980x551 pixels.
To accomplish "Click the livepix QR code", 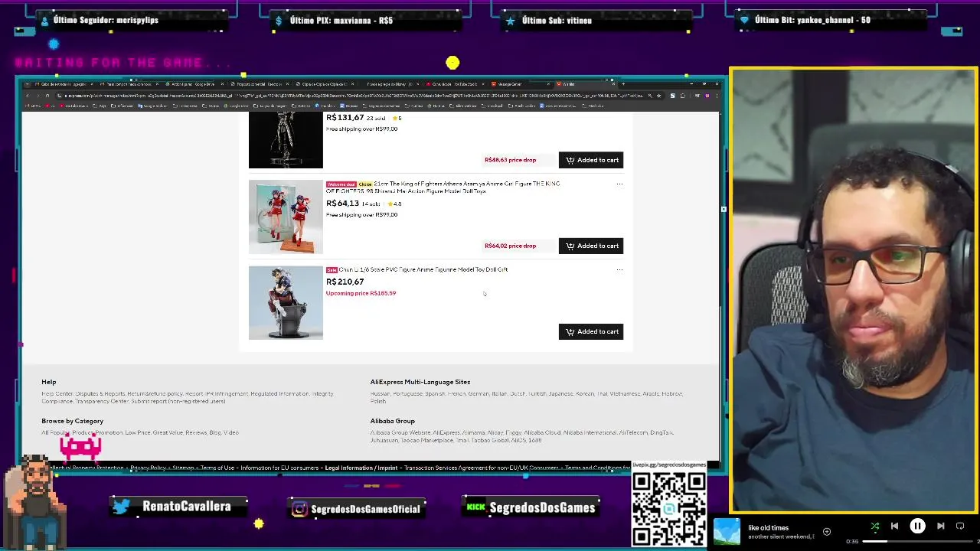I will pyautogui.click(x=669, y=508).
